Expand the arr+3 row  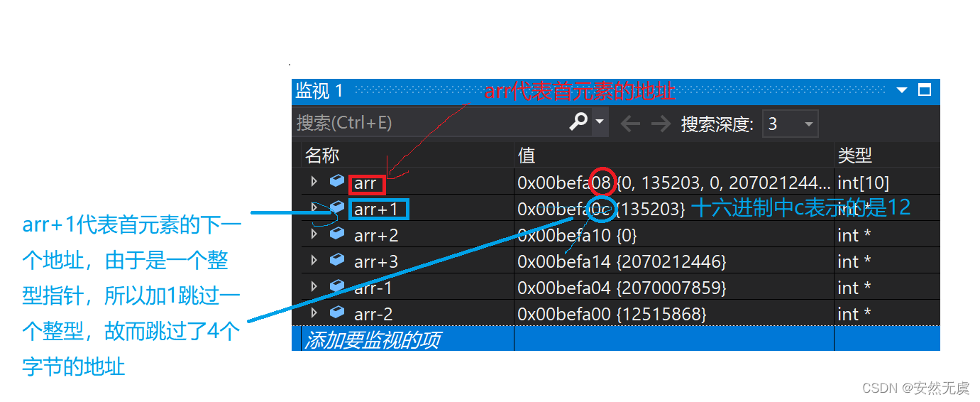tap(314, 261)
